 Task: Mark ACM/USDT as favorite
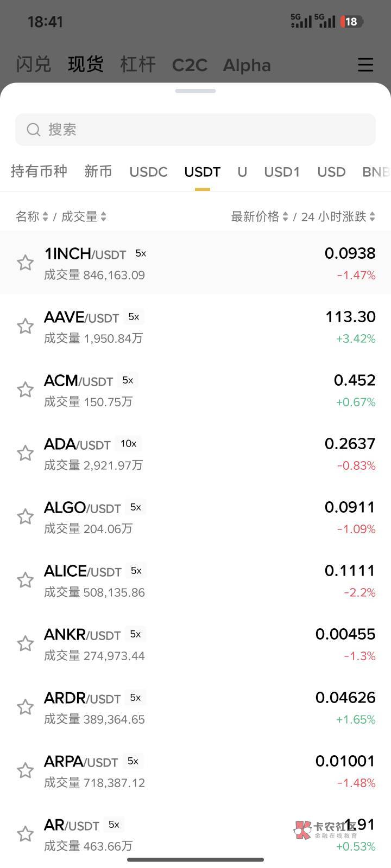pyautogui.click(x=26, y=390)
